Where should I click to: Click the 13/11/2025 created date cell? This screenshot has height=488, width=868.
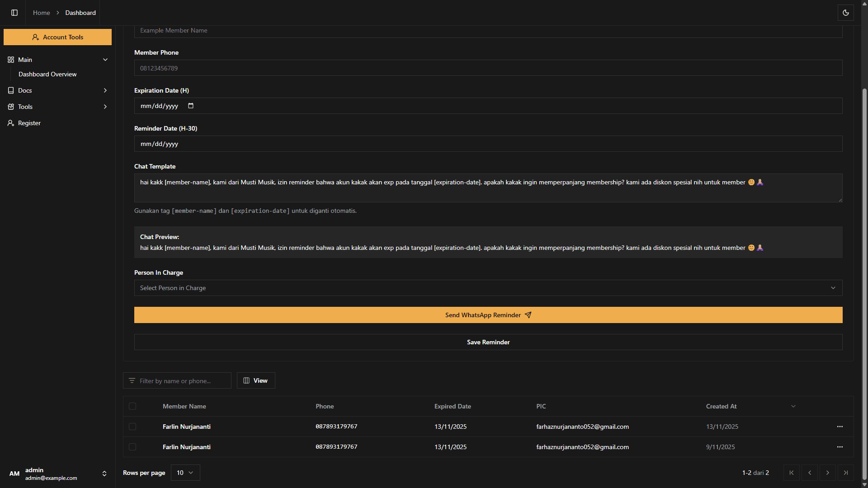(x=722, y=427)
